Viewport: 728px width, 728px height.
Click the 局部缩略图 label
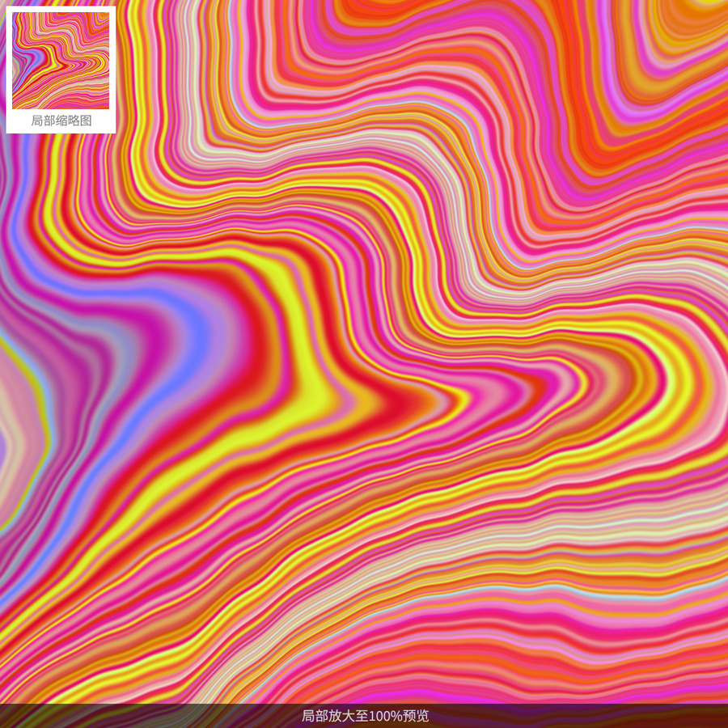[61, 121]
